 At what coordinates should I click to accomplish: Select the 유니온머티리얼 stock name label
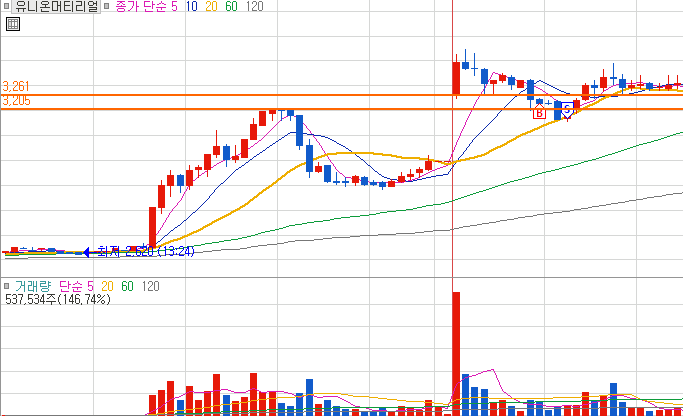coord(56,6)
